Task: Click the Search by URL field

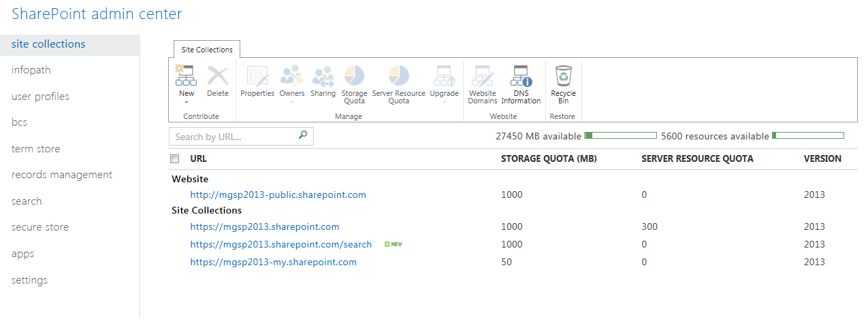Action: [x=241, y=136]
